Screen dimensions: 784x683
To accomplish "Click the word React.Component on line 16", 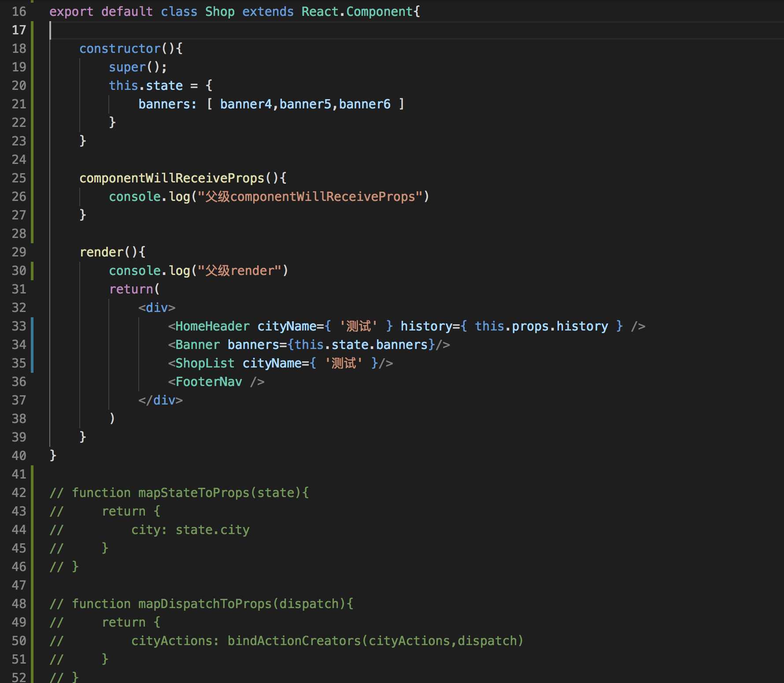I will pos(357,11).
